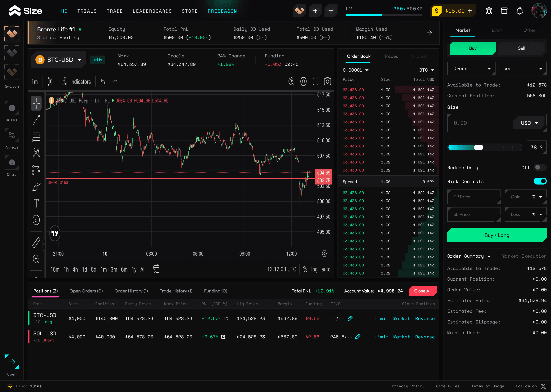Click the Open arrow icon at sidebar bottom

point(12,362)
